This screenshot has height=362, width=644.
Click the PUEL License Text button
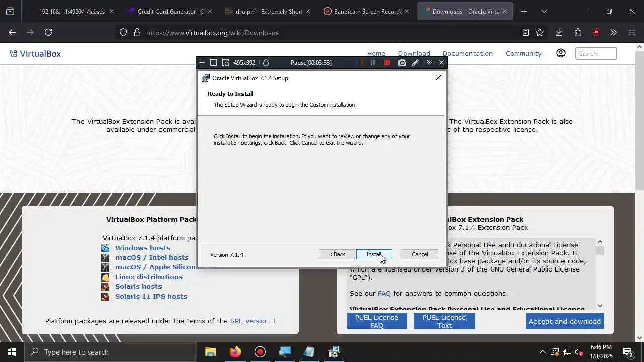[x=444, y=321]
